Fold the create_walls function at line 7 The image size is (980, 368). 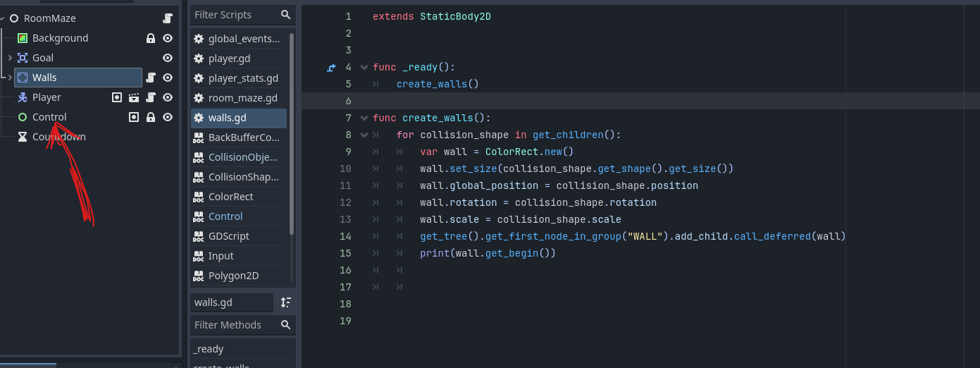[x=364, y=118]
